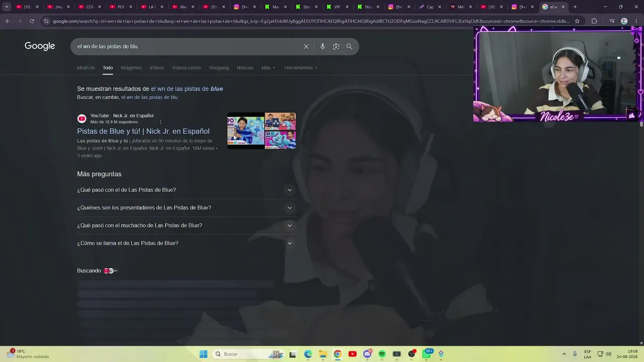Open Google Lens image search

click(336, 46)
